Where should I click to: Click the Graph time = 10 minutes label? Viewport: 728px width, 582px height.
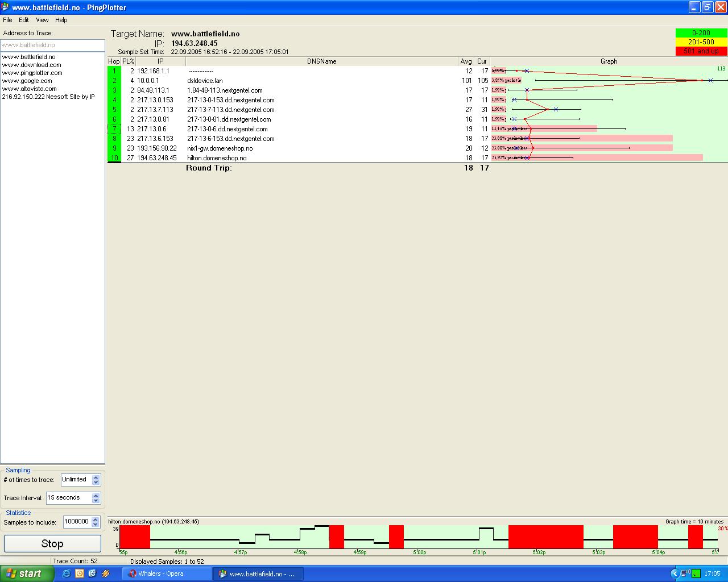pyautogui.click(x=694, y=521)
